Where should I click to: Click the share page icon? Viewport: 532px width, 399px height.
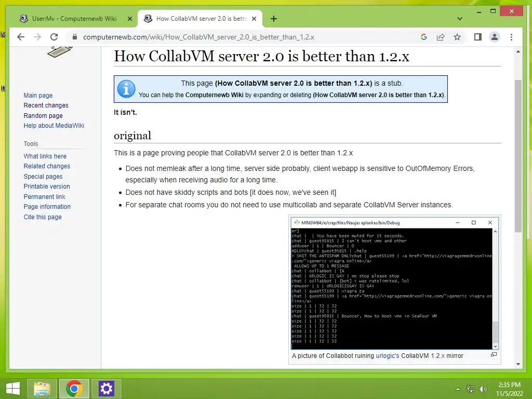441,37
